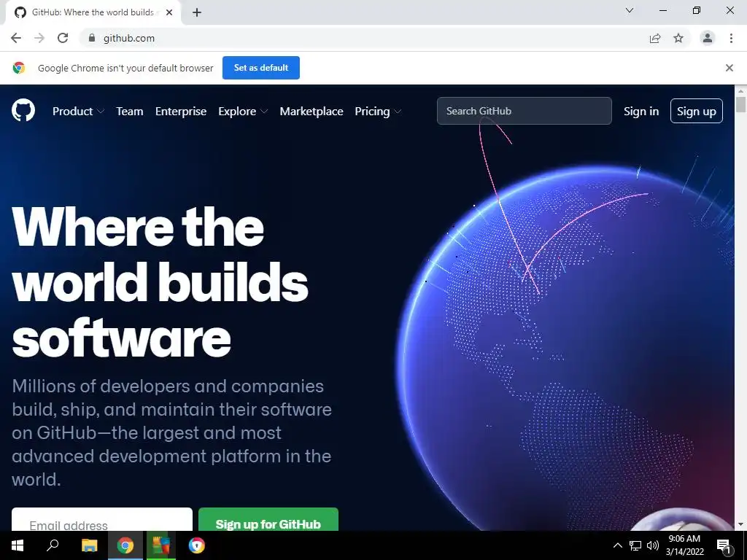
Task: Expand the Explore menu
Action: point(243,111)
